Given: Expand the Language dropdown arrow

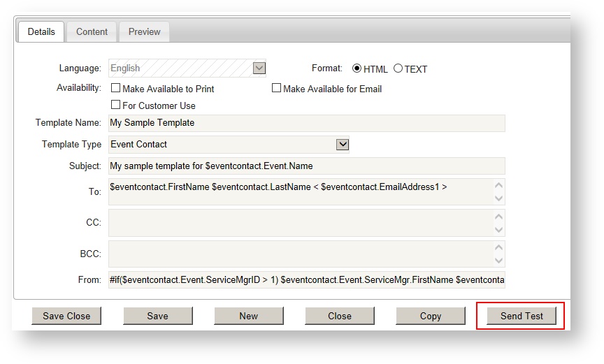Looking at the screenshot, I should coord(259,68).
